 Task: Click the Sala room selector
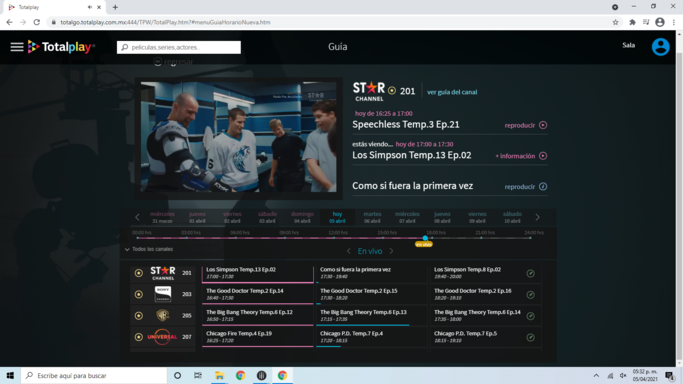[629, 45]
